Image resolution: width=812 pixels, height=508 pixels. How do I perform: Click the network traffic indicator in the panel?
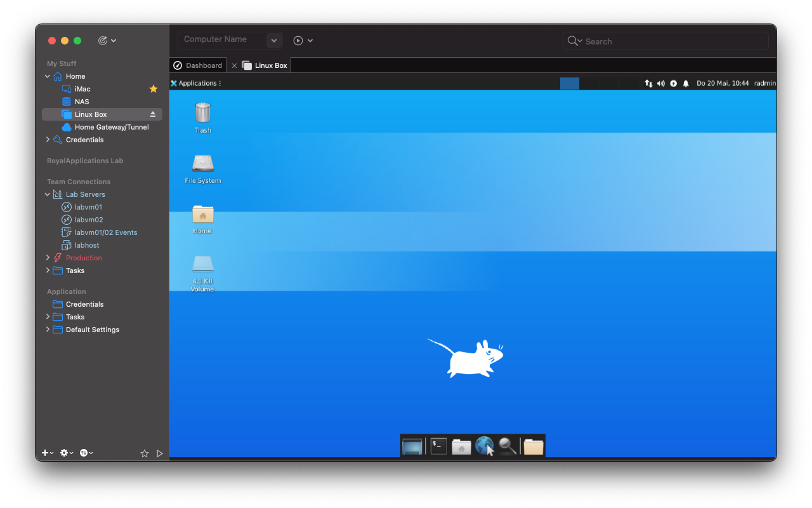coord(648,83)
